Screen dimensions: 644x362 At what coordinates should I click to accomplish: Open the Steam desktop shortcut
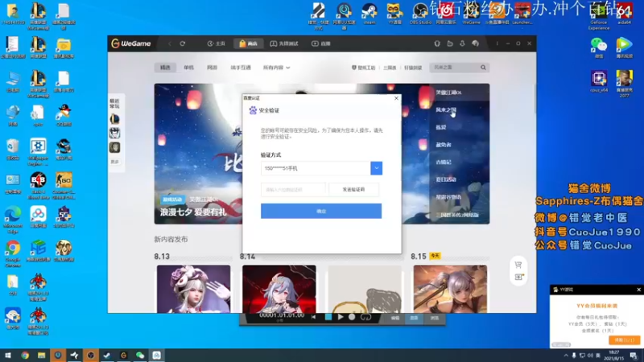click(x=369, y=14)
